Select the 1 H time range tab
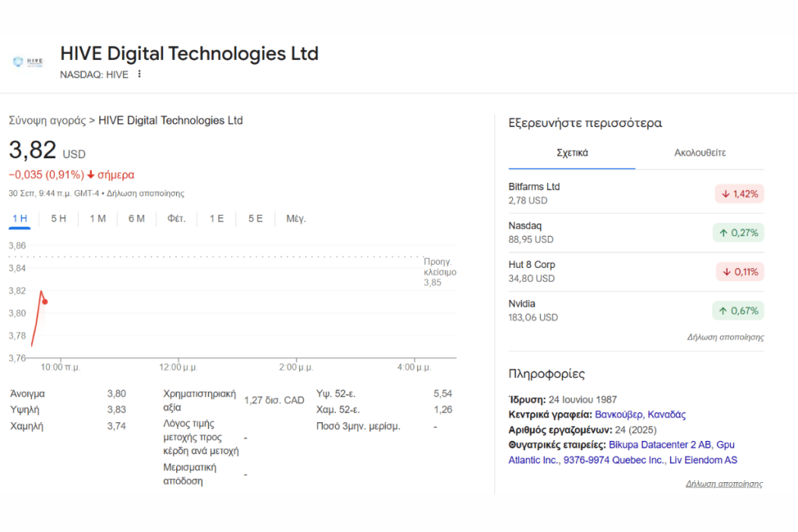 (19, 219)
